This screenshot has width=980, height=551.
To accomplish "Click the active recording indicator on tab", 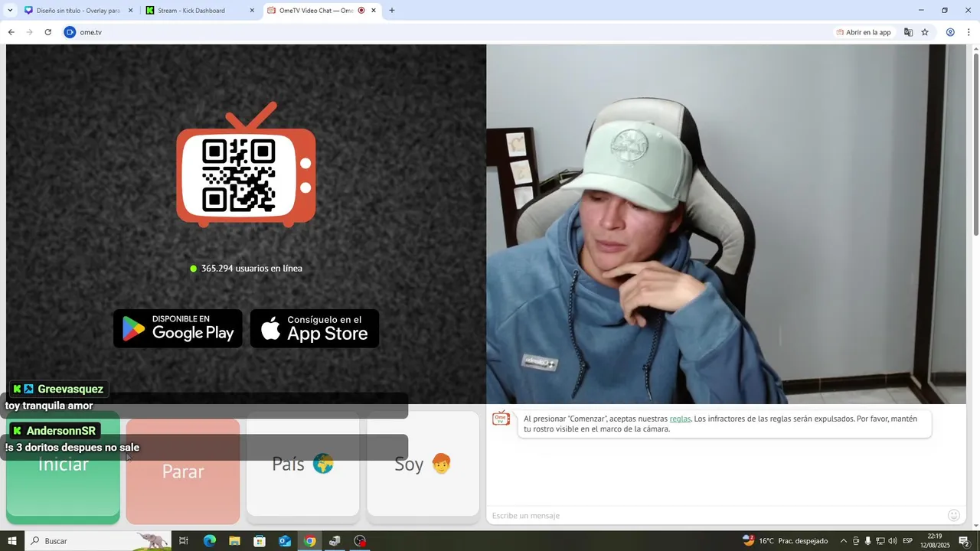I will (x=361, y=11).
